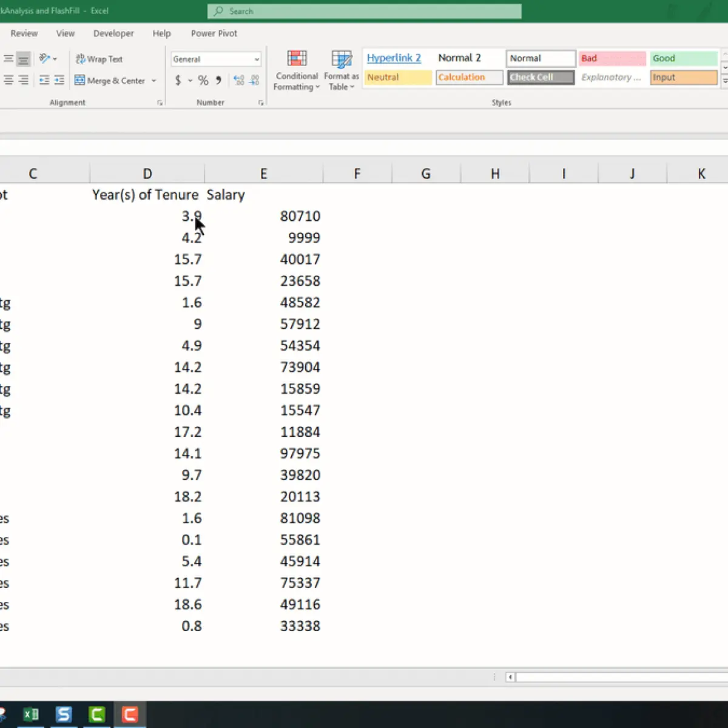Select salary cell 80710
Screen dimensions: 728x728
click(263, 217)
